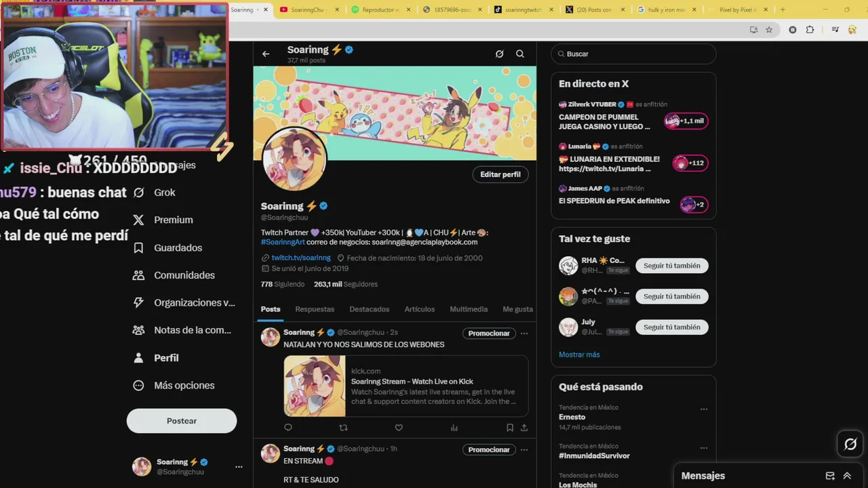Open more options on the NATALAN post
Viewport: 868px width, 488px height.
click(524, 333)
